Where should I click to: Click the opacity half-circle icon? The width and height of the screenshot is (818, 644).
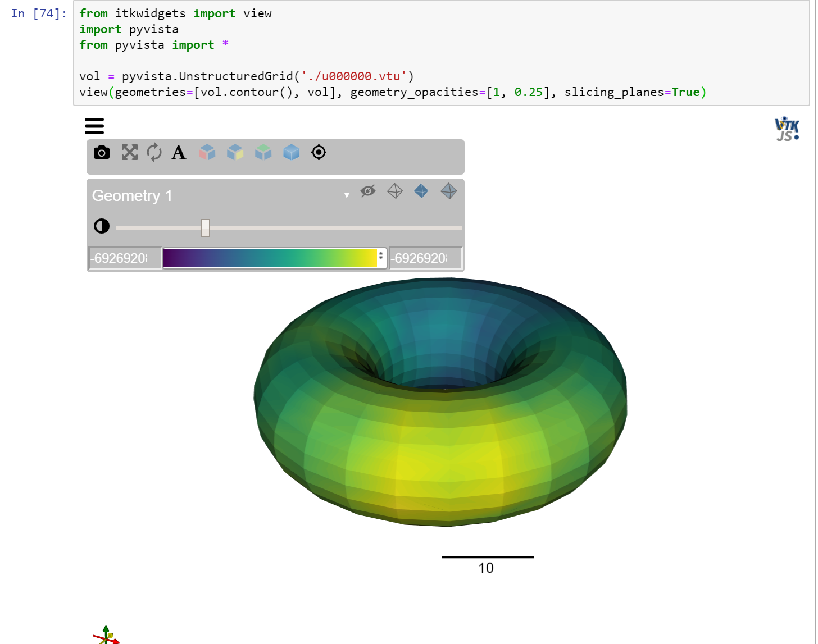(102, 226)
